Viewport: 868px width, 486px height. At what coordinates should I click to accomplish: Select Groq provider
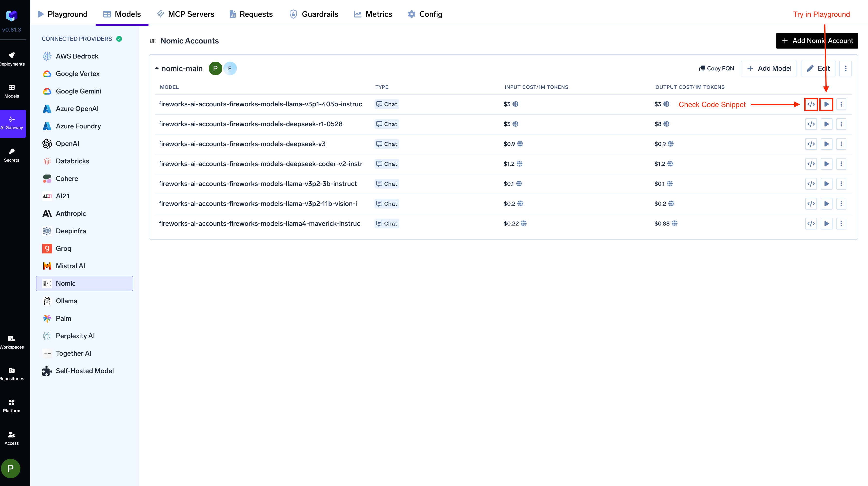click(x=85, y=249)
